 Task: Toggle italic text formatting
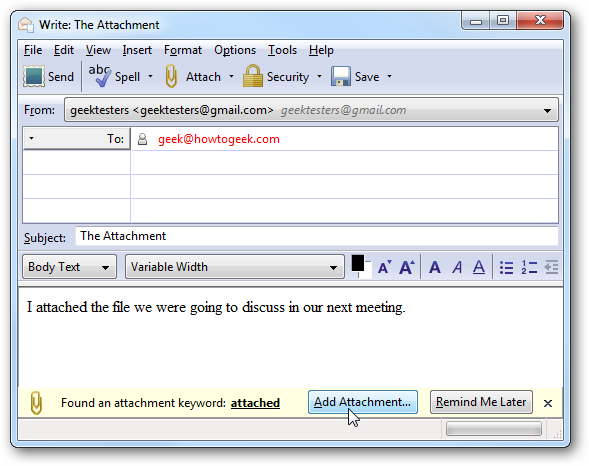pyautogui.click(x=457, y=267)
